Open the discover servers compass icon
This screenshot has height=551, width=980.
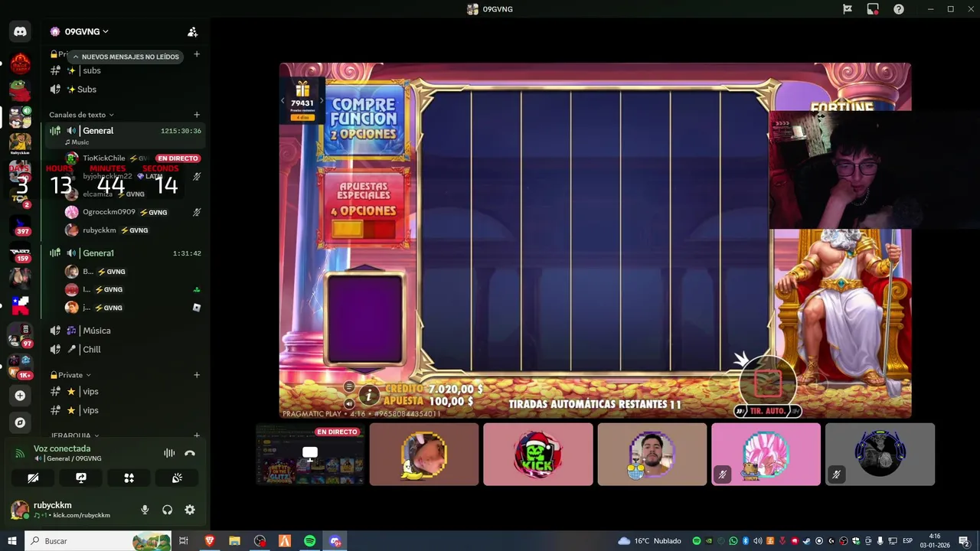click(x=20, y=422)
